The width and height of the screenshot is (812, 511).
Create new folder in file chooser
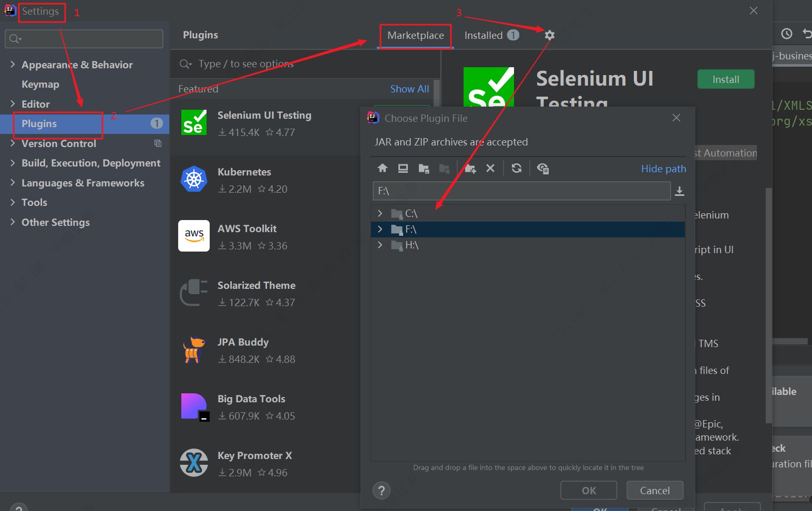point(470,168)
